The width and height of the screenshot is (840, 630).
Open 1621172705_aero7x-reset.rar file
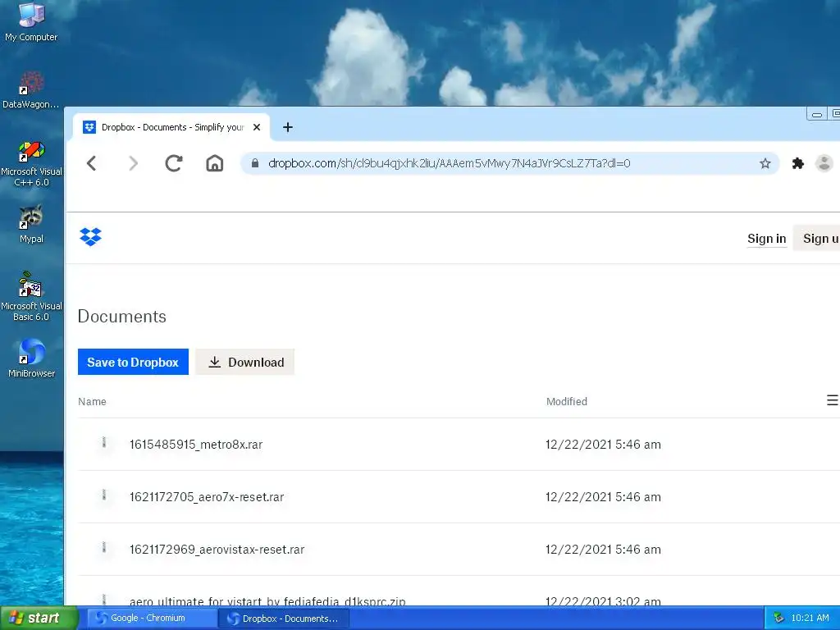pyautogui.click(x=207, y=497)
